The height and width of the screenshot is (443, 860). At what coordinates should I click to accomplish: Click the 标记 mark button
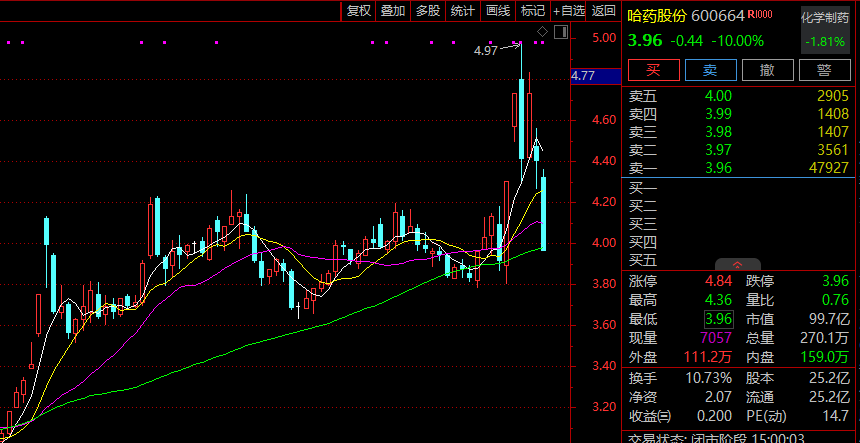tap(533, 10)
